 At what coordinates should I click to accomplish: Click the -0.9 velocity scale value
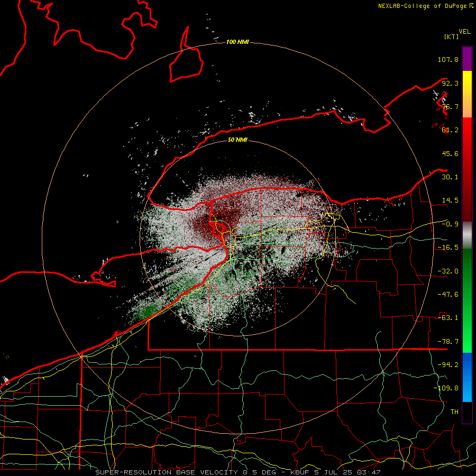450,224
